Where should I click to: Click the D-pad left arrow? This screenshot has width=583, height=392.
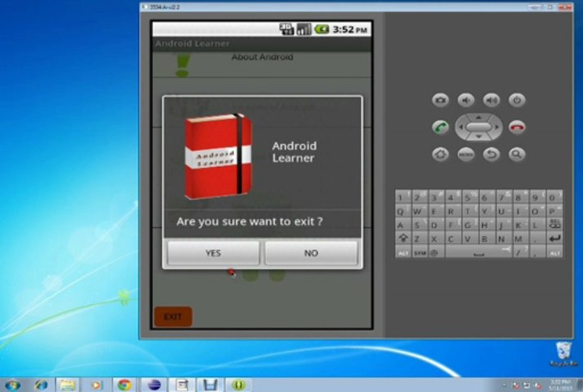461,127
